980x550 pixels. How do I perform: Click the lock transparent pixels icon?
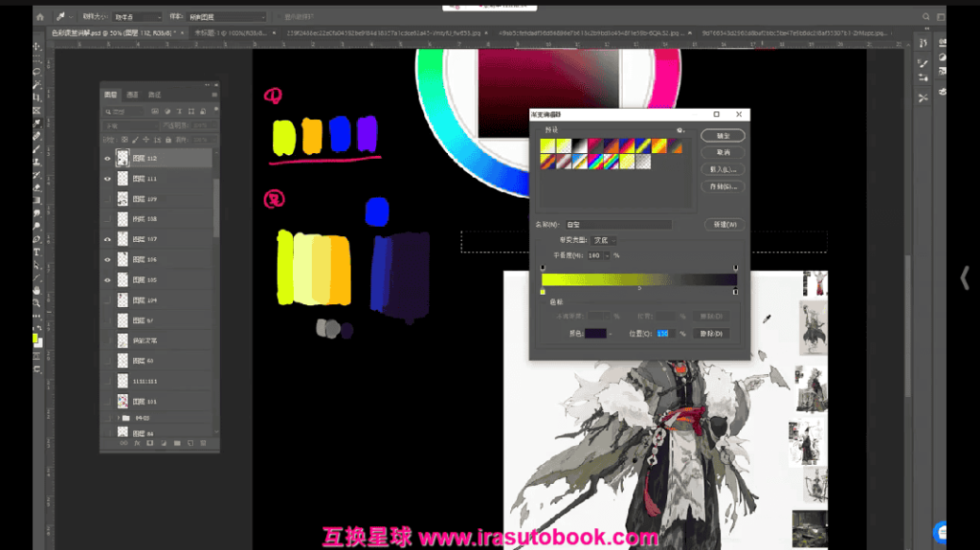click(x=124, y=140)
